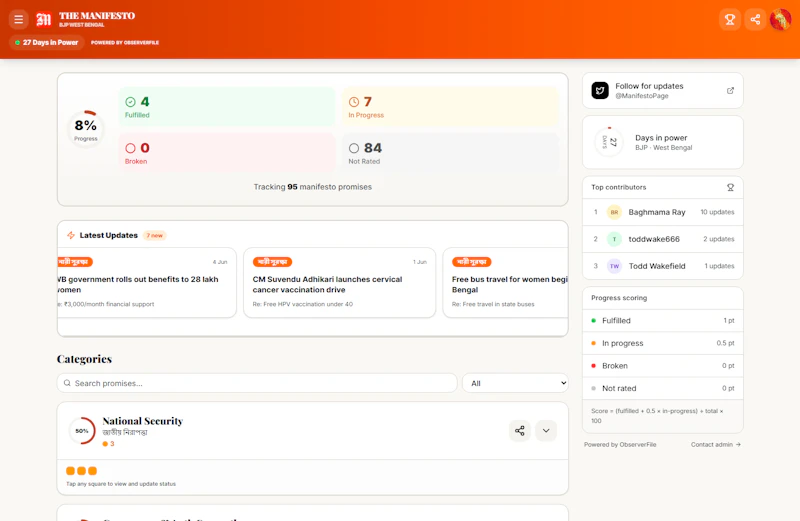Image resolution: width=800 pixels, height=521 pixels.
Task: Click the National Security heading
Action: (x=143, y=421)
